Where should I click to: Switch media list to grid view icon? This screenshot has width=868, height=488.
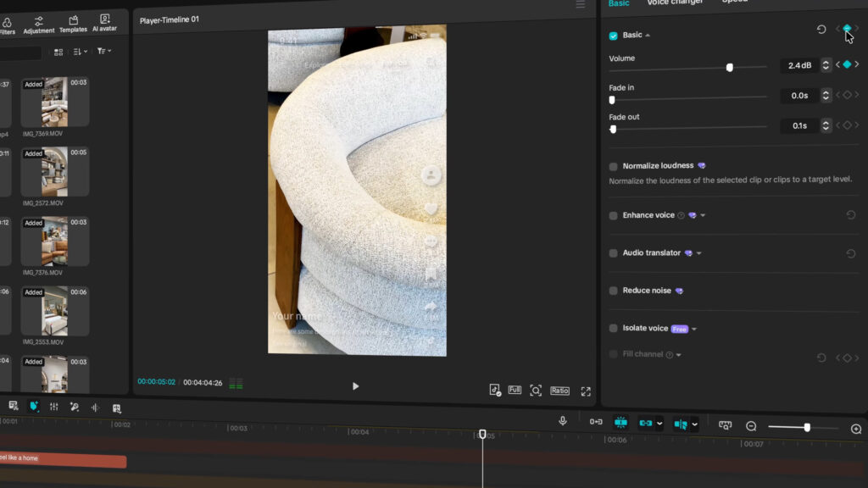tap(58, 52)
